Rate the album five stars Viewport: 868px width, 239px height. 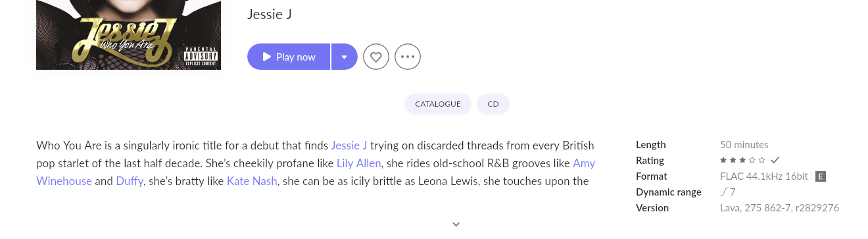pyautogui.click(x=762, y=160)
